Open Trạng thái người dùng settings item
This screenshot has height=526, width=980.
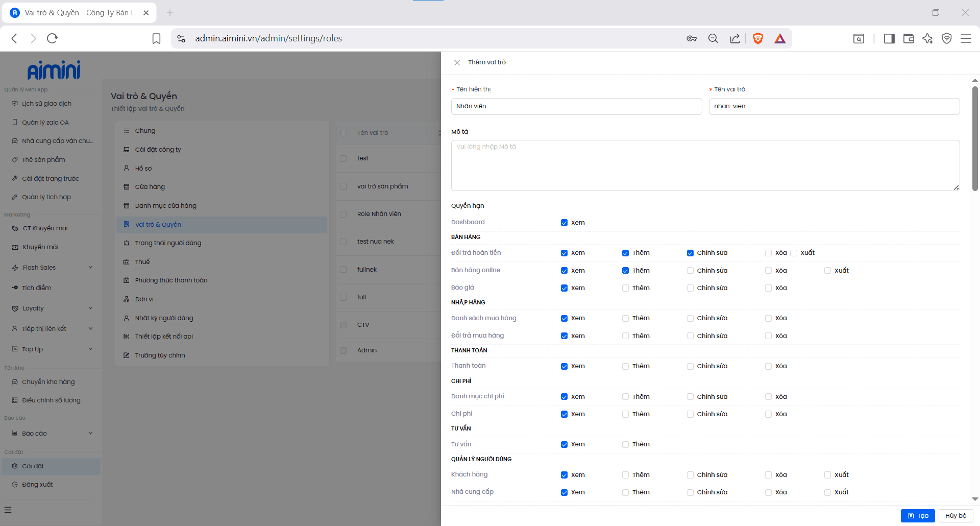(x=168, y=243)
